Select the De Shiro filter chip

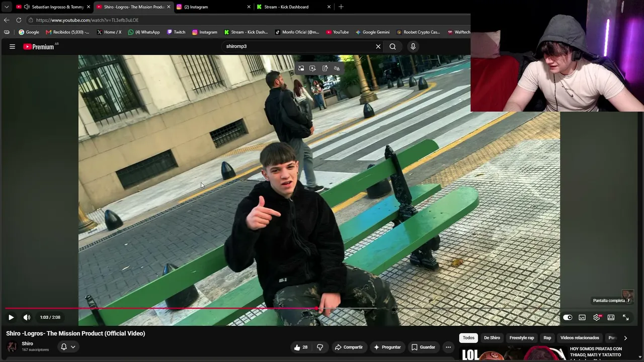(x=492, y=338)
